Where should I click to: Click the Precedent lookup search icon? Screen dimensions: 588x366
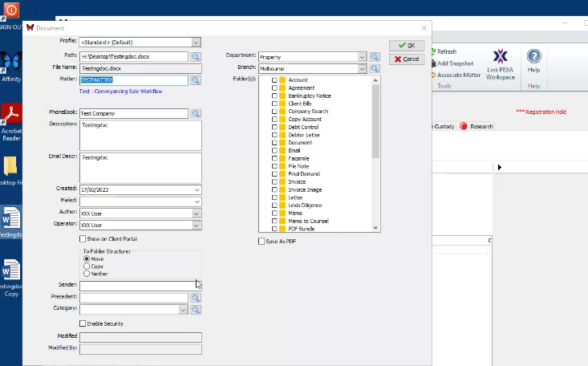[x=196, y=297]
